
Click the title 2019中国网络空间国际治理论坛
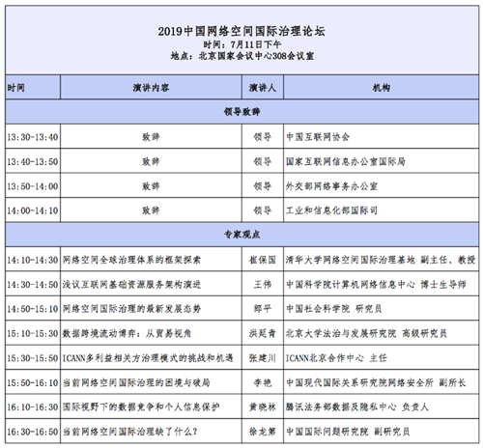tap(241, 31)
